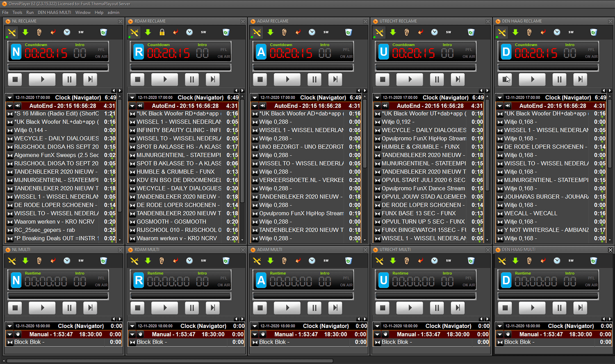The width and height of the screenshot is (615, 364).
Task: Collapse the AutoEnd block arrow in NL RECLAME
Action: tap(9, 106)
